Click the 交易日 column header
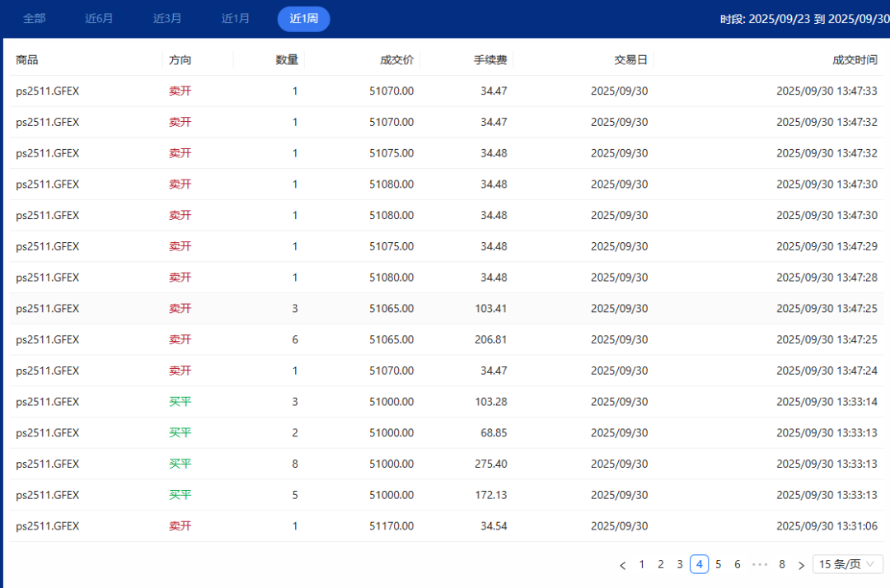 click(630, 59)
